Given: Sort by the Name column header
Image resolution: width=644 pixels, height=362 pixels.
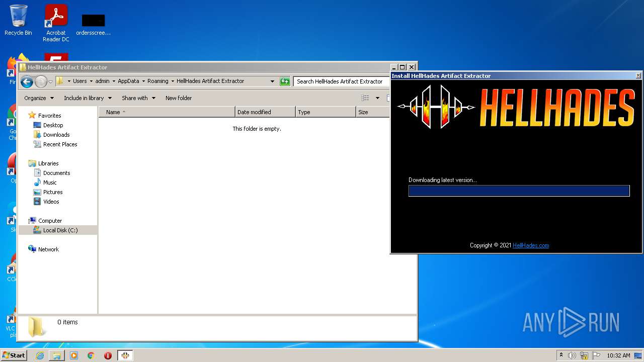Looking at the screenshot, I should tap(167, 112).
